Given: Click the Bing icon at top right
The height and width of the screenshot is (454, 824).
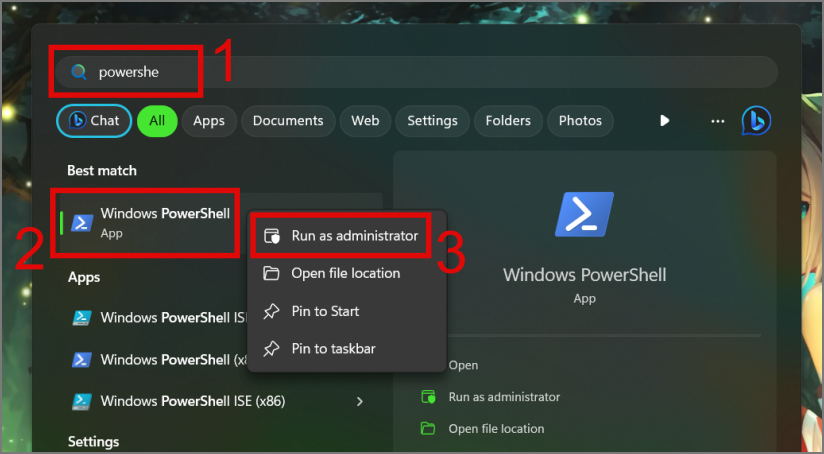Looking at the screenshot, I should point(756,121).
